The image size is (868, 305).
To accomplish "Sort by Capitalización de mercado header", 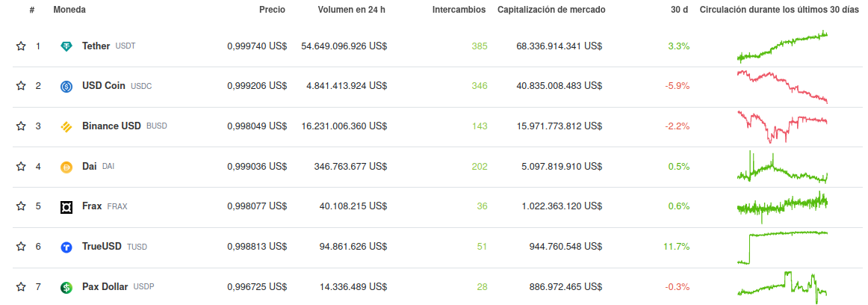I will pyautogui.click(x=551, y=10).
